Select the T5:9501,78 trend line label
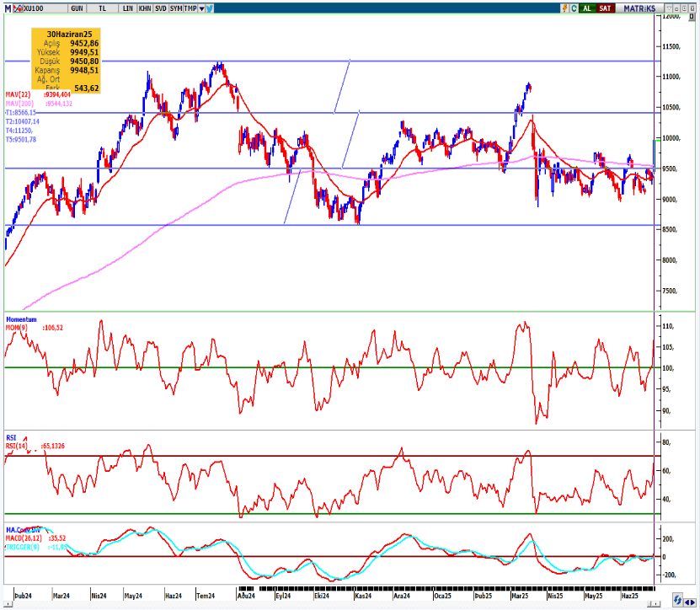This screenshot has width=700, height=610. 21,139
